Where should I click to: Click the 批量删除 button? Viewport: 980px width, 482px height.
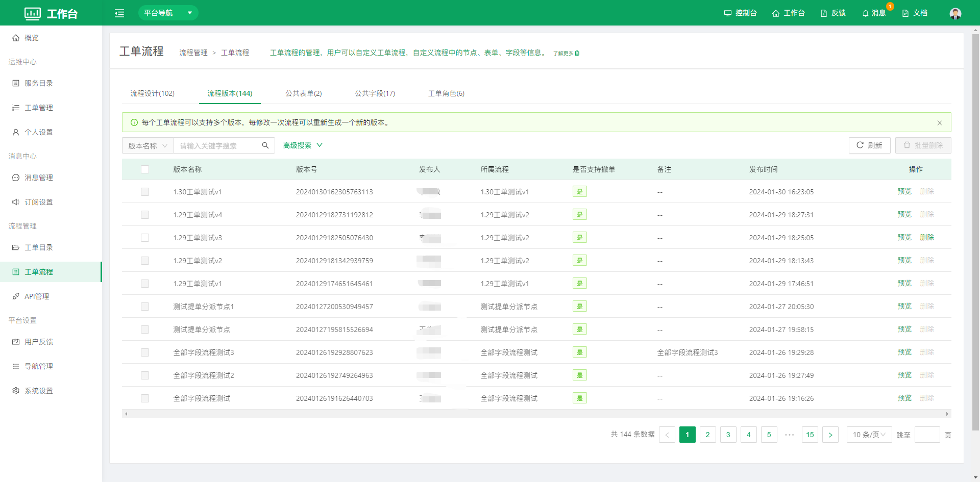[923, 145]
